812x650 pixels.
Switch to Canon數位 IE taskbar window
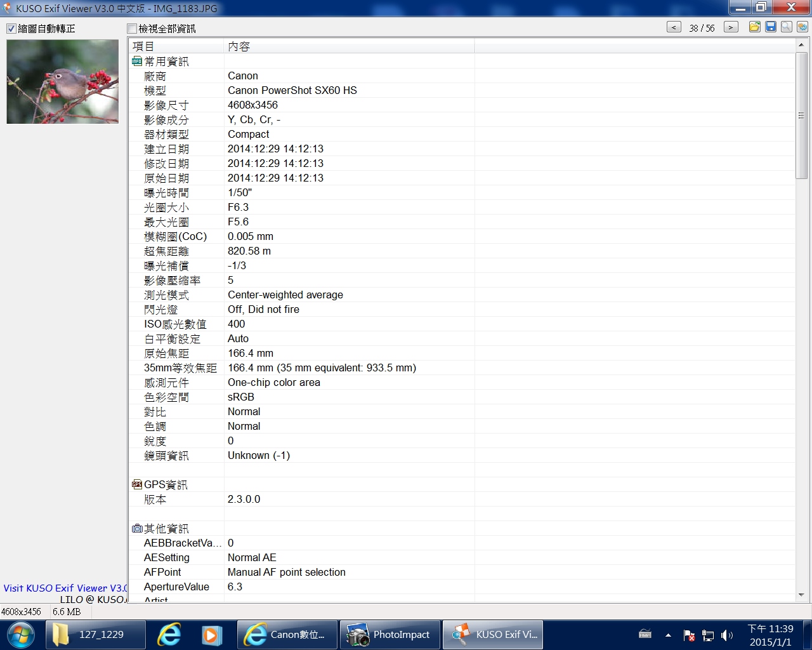(x=287, y=634)
